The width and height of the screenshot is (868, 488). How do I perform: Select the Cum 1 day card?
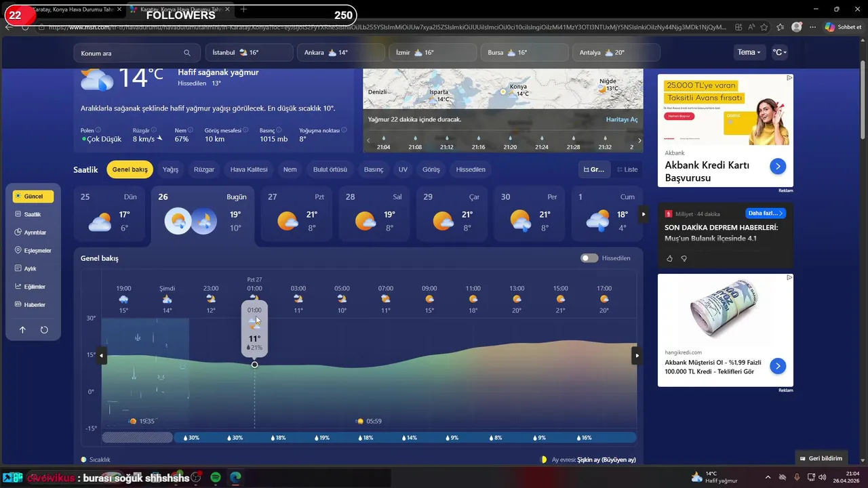coord(607,213)
